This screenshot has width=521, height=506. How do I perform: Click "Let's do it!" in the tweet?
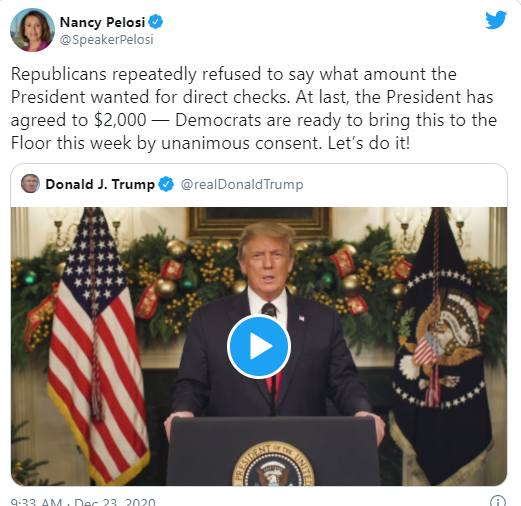[x=369, y=143]
